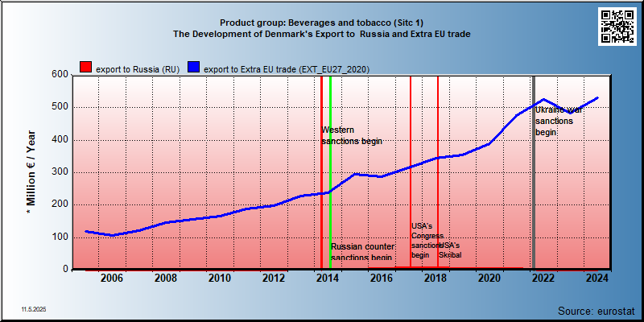Click the y-axis value 200
This screenshot has height=322, width=644.
(60, 204)
